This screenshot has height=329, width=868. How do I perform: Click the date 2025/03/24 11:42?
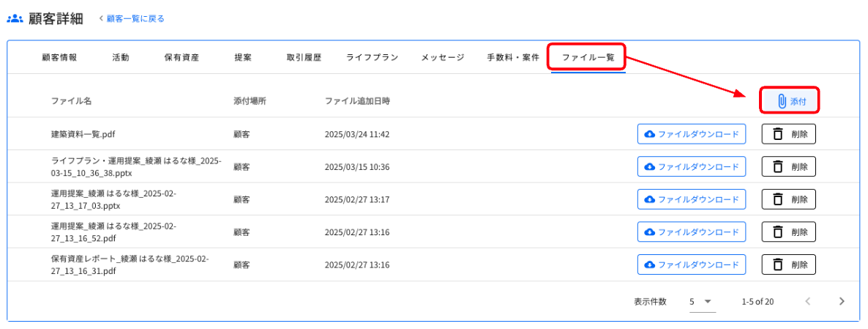pos(357,134)
